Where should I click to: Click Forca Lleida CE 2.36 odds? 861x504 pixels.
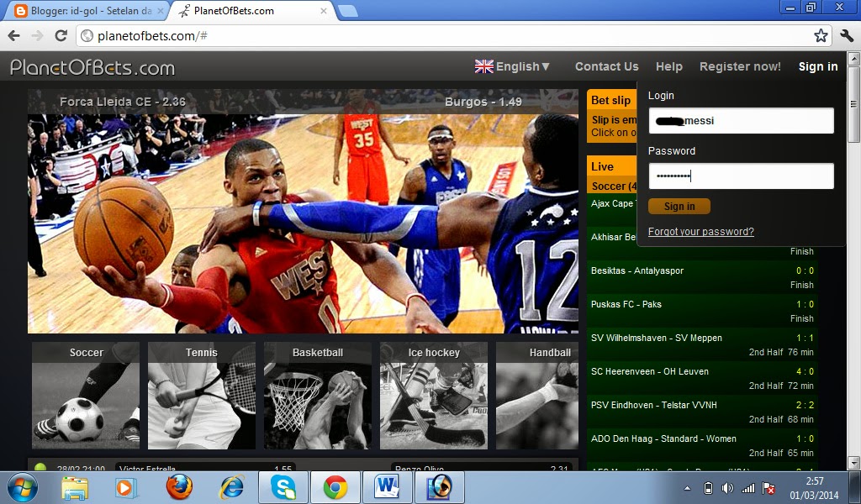(x=123, y=102)
